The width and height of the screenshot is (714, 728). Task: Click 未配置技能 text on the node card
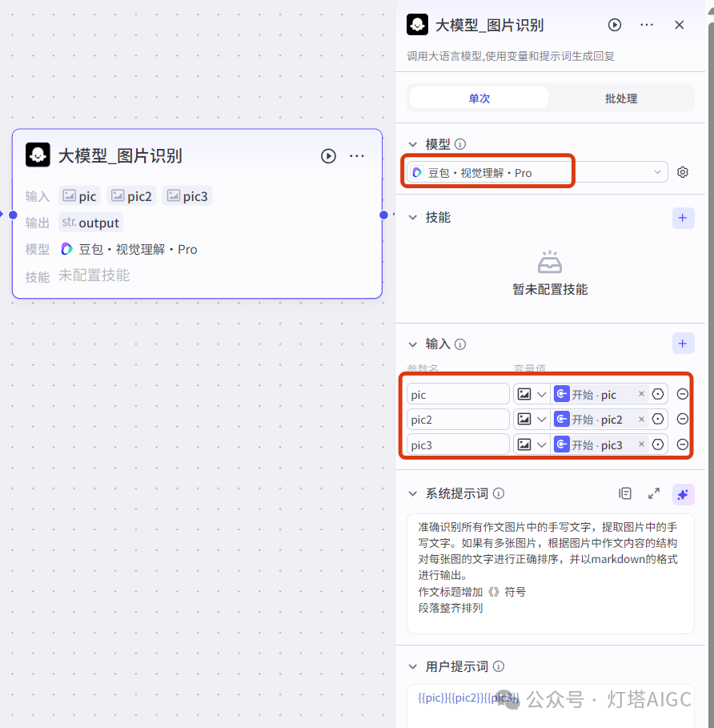point(94,276)
